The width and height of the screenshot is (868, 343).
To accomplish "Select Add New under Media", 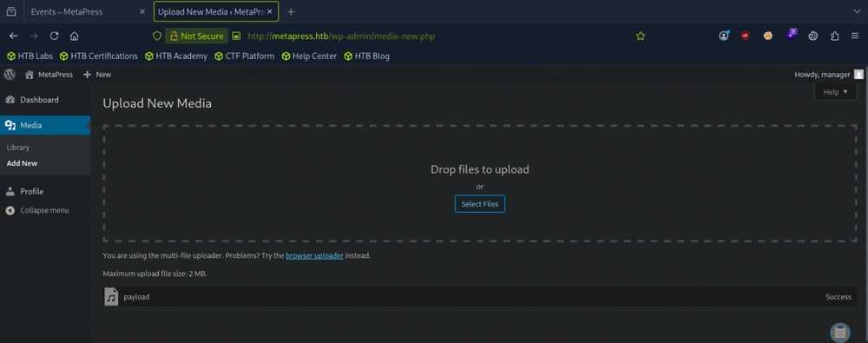I will [23, 163].
